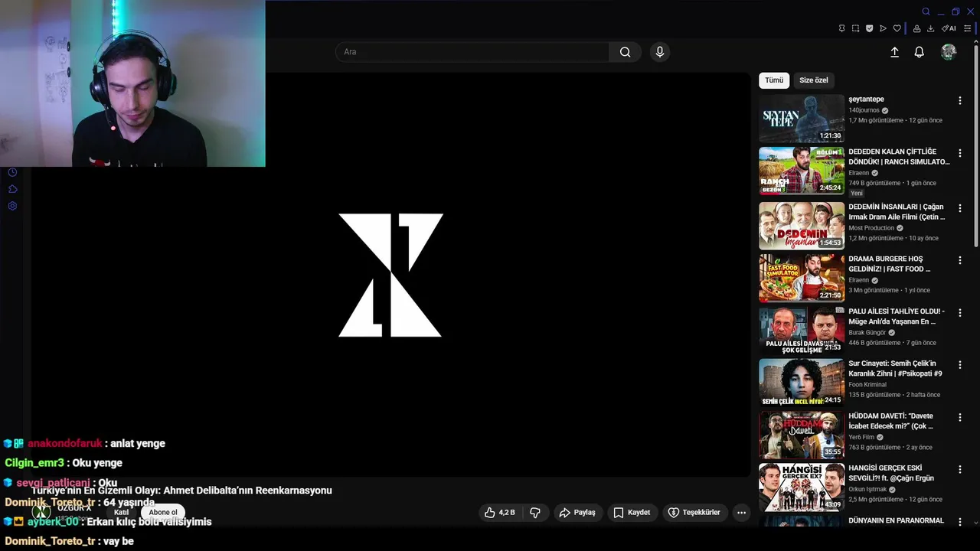Open the browser snapshot capture icon
980x551 pixels.
tap(855, 28)
